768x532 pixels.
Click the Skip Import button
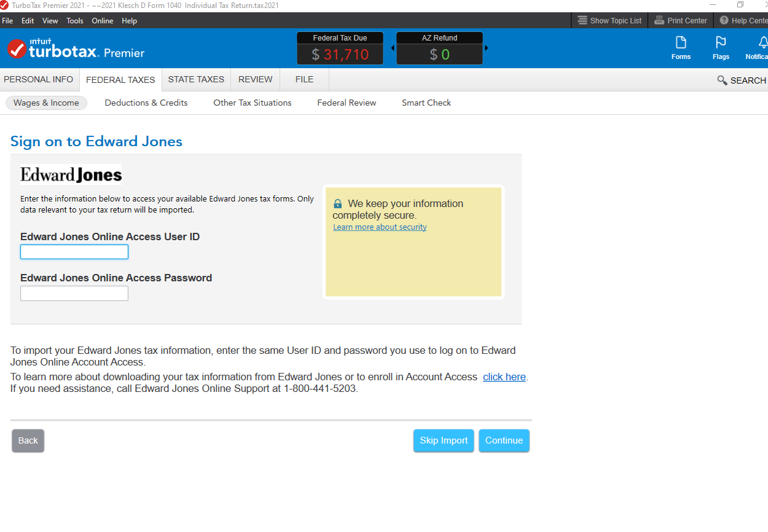(x=444, y=440)
